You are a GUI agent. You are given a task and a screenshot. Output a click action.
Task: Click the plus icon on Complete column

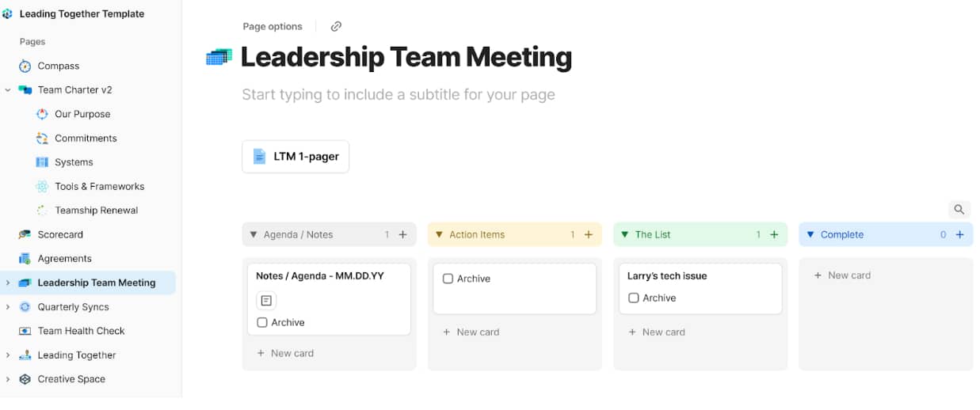pos(959,235)
